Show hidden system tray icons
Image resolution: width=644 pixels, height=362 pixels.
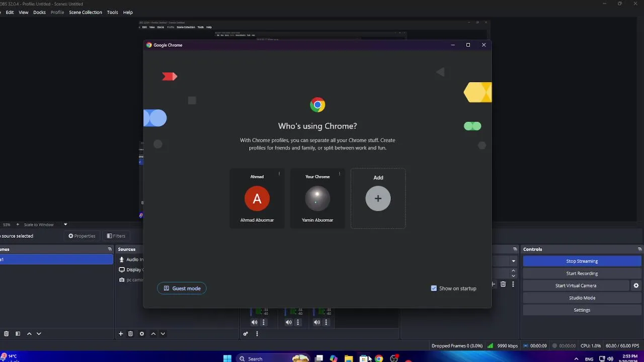576,358
